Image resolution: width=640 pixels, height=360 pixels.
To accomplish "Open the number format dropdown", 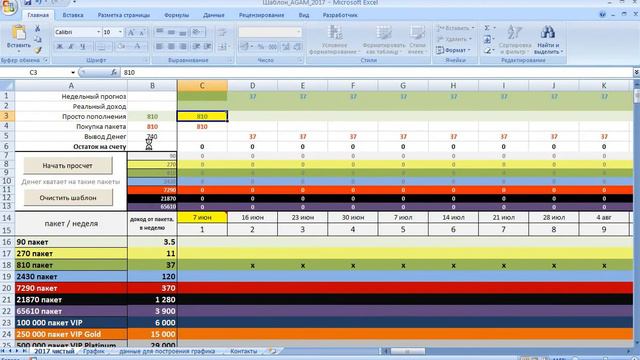I will [x=299, y=32].
